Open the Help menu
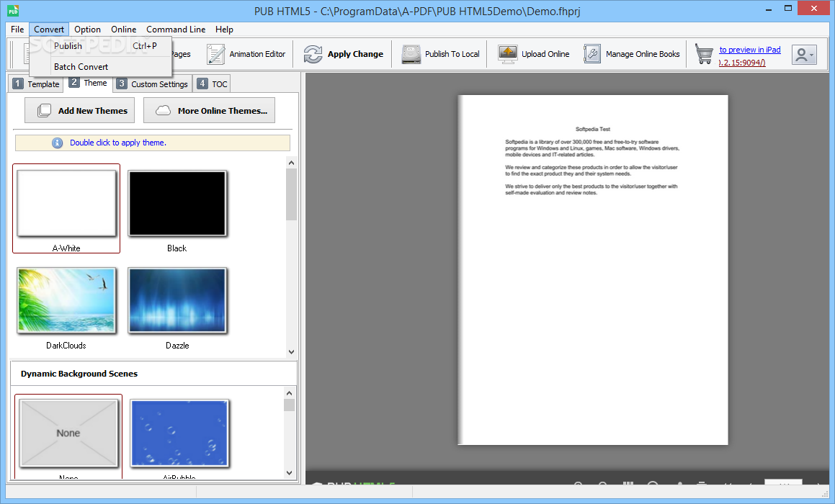Screen dimensions: 835x504 224,30
